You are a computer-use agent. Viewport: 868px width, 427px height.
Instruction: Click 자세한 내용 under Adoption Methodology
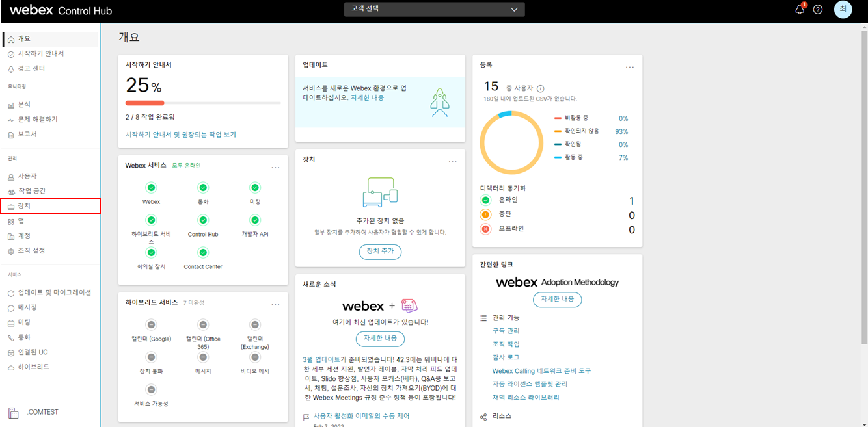(557, 300)
